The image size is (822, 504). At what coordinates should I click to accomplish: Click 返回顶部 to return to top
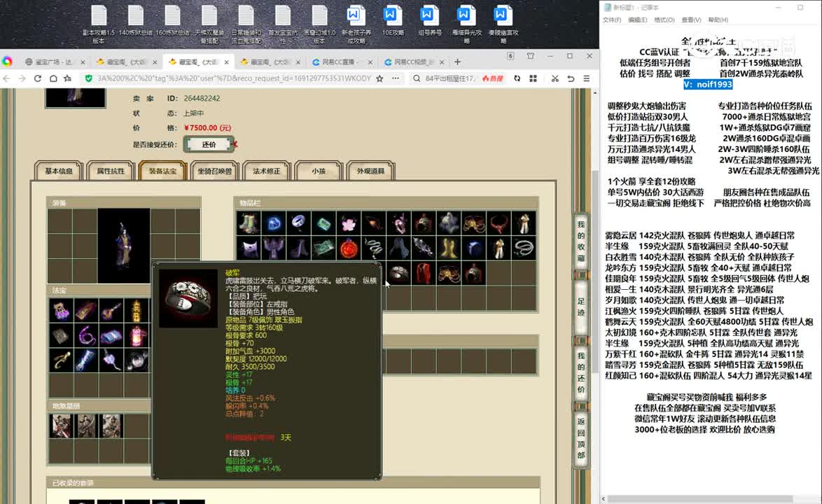click(x=581, y=438)
